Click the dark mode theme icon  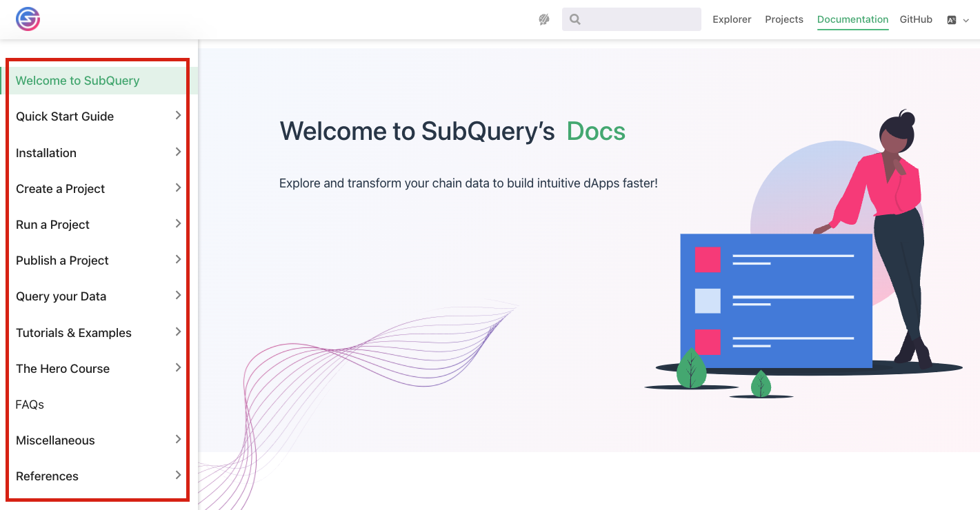pyautogui.click(x=543, y=19)
